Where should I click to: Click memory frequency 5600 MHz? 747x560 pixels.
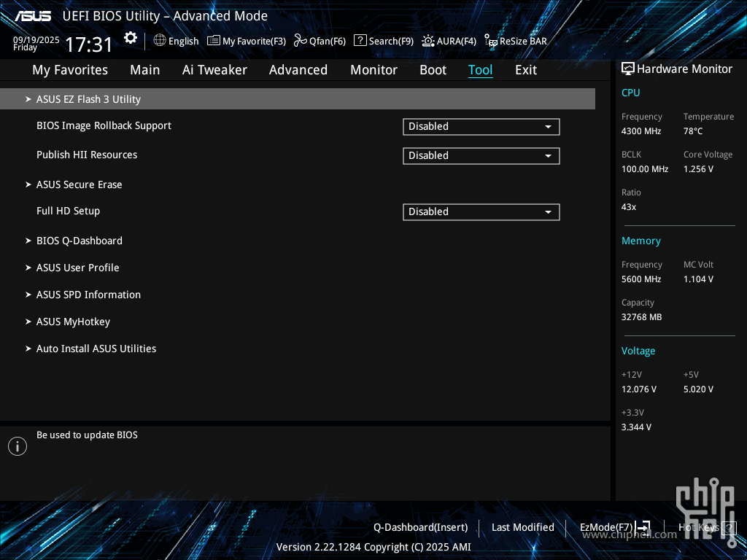pyautogui.click(x=640, y=279)
